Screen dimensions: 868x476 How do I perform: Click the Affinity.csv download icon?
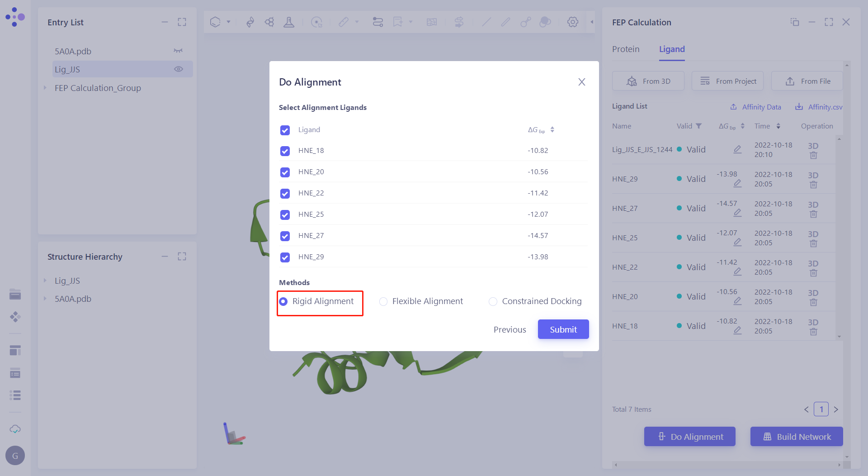click(799, 107)
